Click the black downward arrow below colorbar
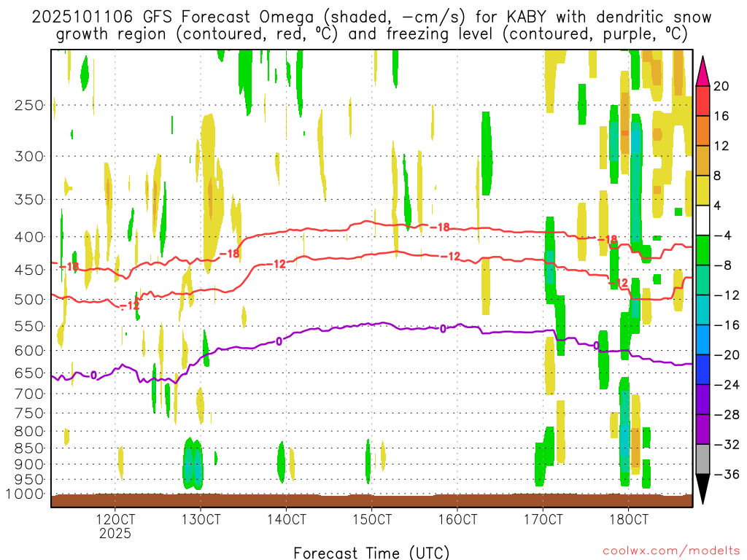 click(703, 489)
